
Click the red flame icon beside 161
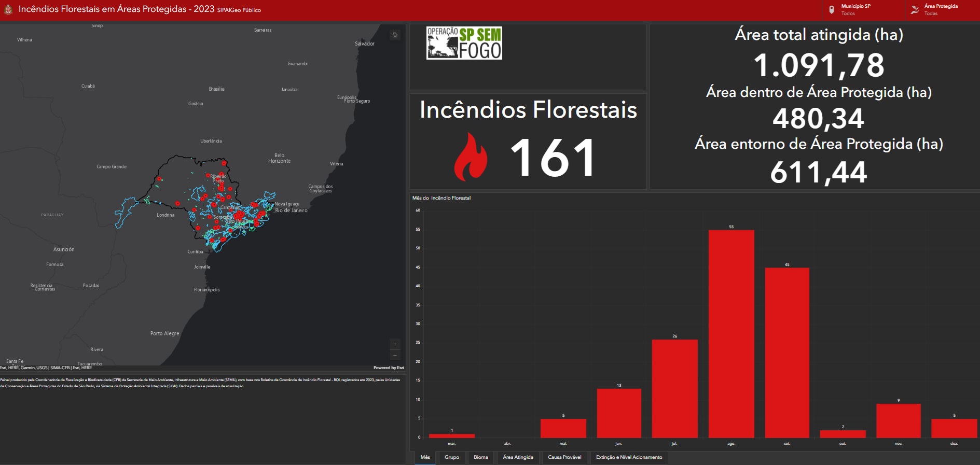[471, 157]
